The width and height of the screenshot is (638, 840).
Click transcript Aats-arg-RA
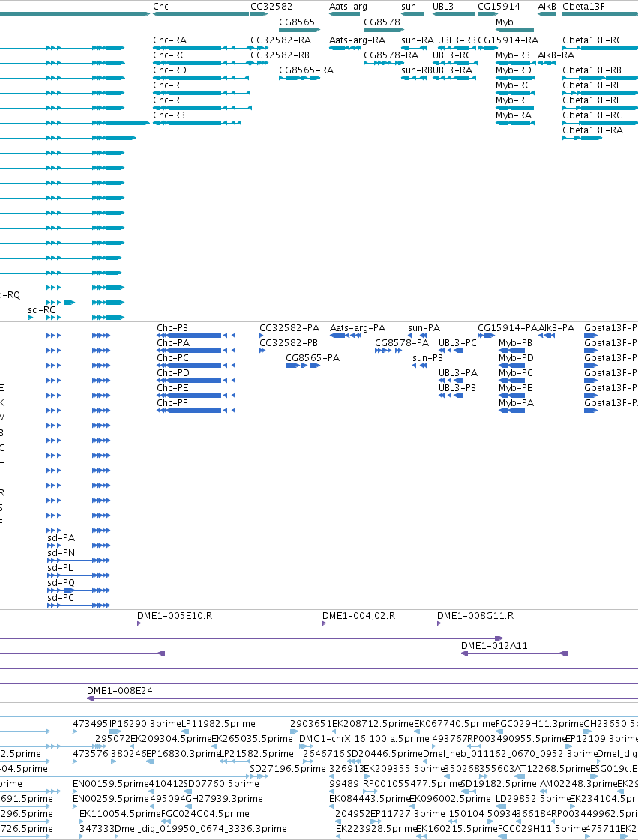tap(357, 40)
